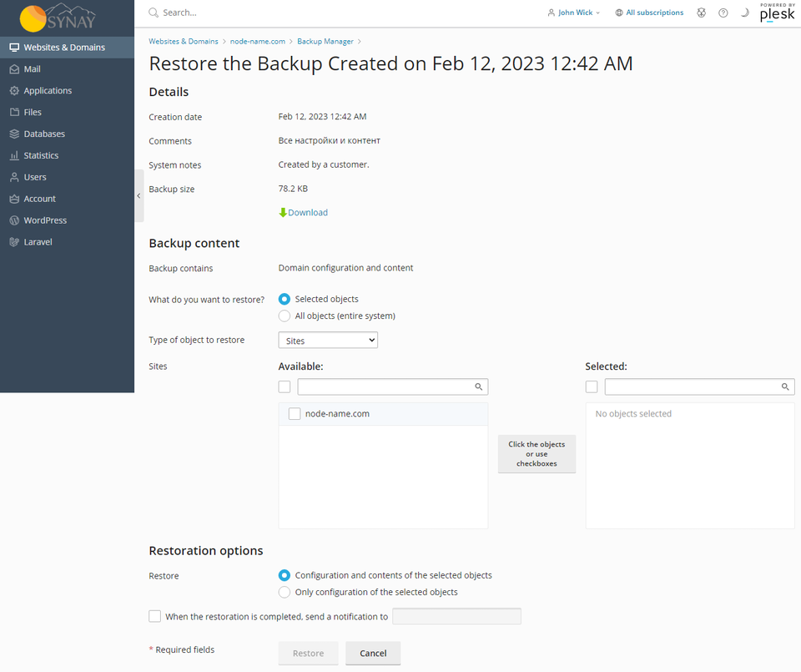801x672 pixels.
Task: Select the Selected objects radio option
Action: [x=285, y=299]
